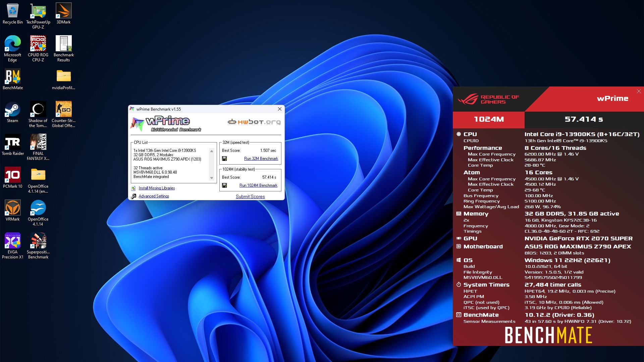Close the wPrime Benchmark window
This screenshot has height=362, width=644.
pos(280,109)
